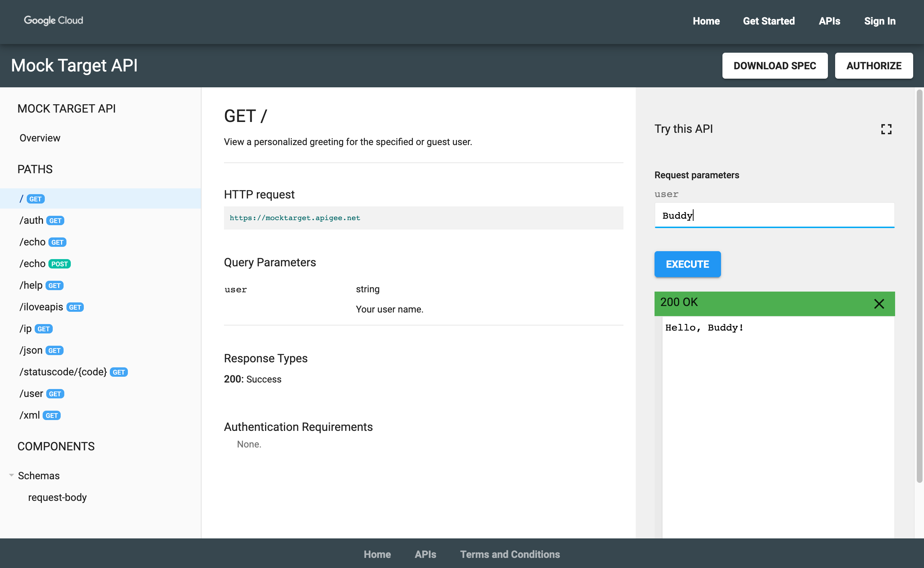Click the user input field
This screenshot has height=568, width=924.
coord(775,215)
